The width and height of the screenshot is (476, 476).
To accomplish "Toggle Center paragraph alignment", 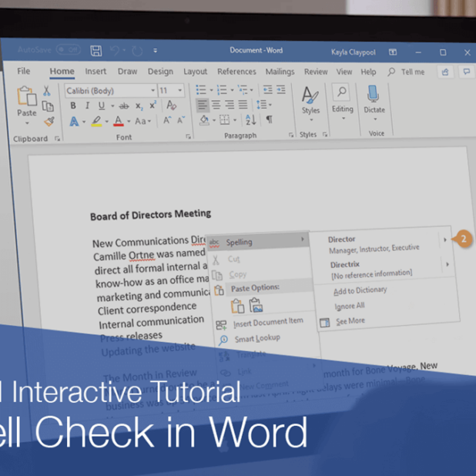I will coord(216,105).
